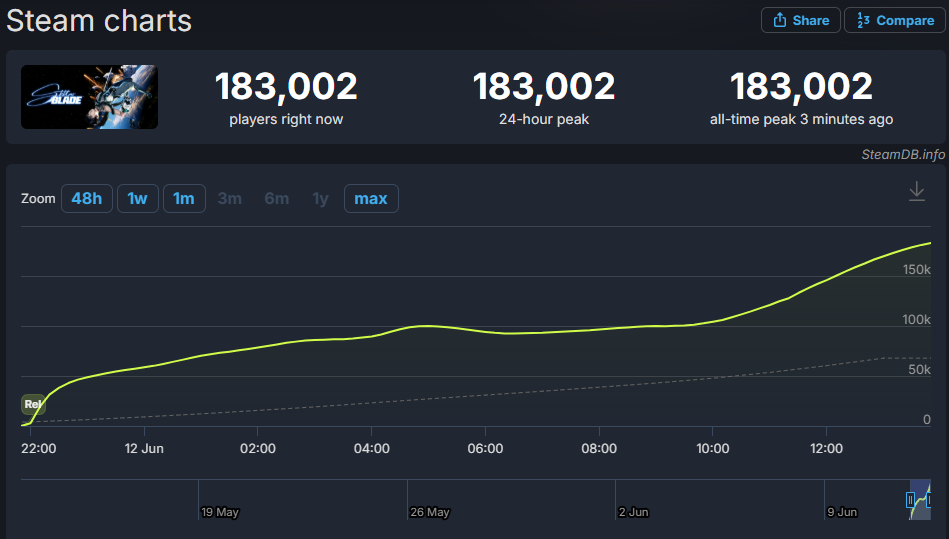The height and width of the screenshot is (539, 949).
Task: Click the Zoom label text
Action: (38, 198)
